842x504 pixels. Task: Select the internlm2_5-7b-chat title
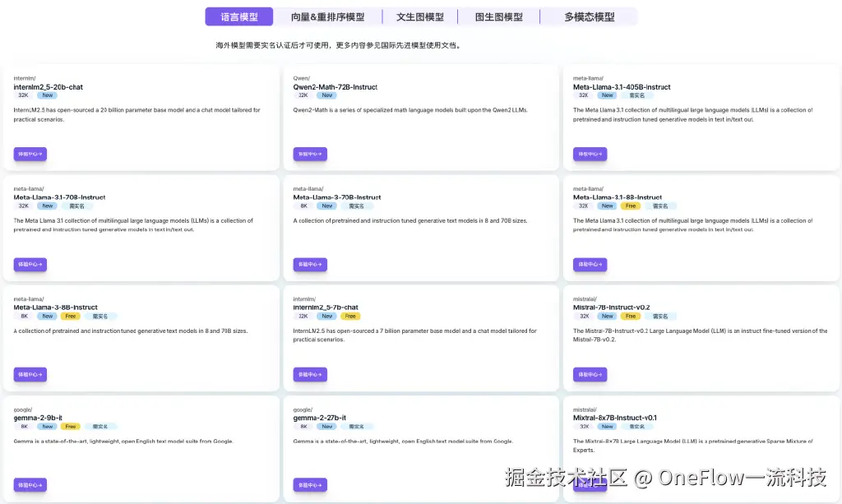[x=326, y=307]
